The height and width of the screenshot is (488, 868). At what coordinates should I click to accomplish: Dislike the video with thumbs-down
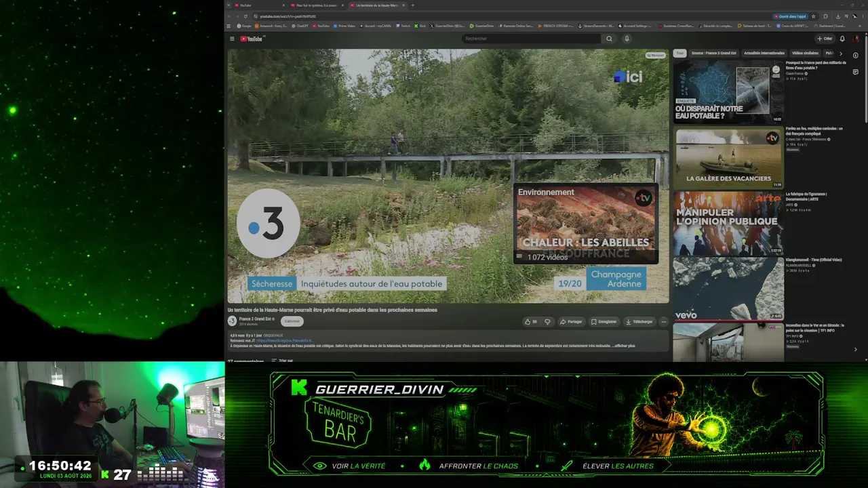coord(547,321)
